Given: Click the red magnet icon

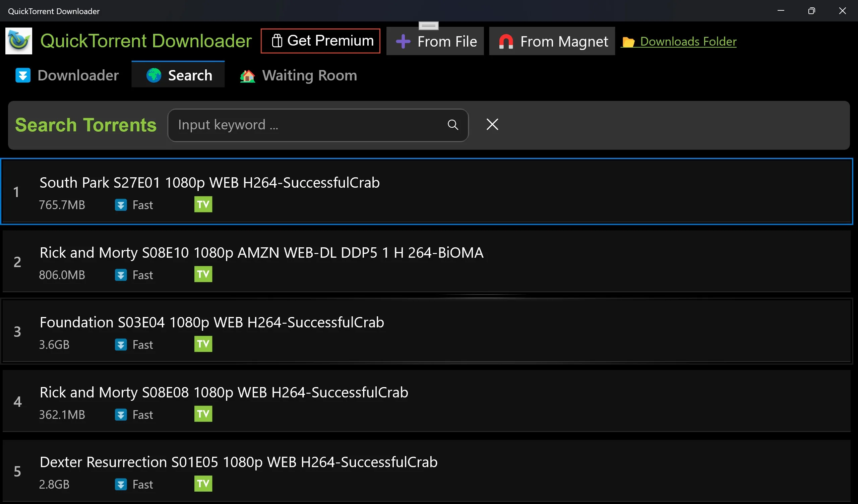Looking at the screenshot, I should 506,42.
